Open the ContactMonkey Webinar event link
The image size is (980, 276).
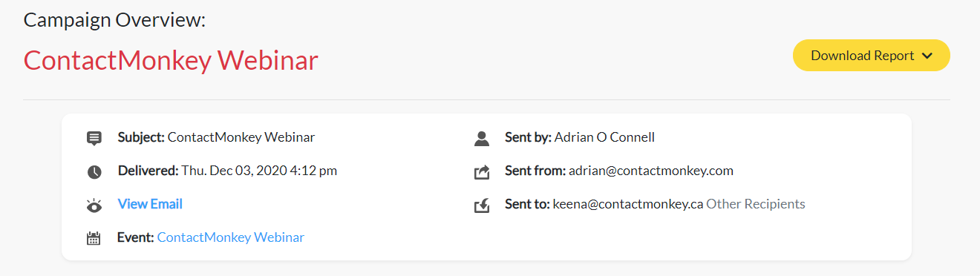coord(231,237)
